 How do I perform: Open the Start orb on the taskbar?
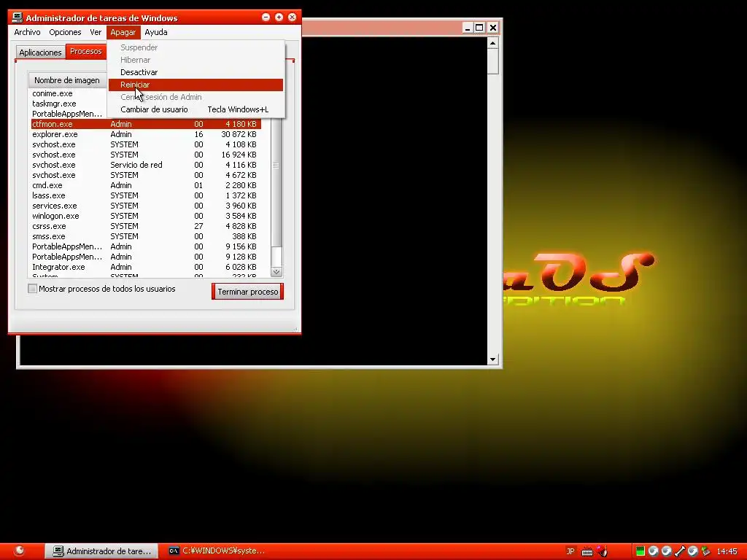click(x=19, y=551)
